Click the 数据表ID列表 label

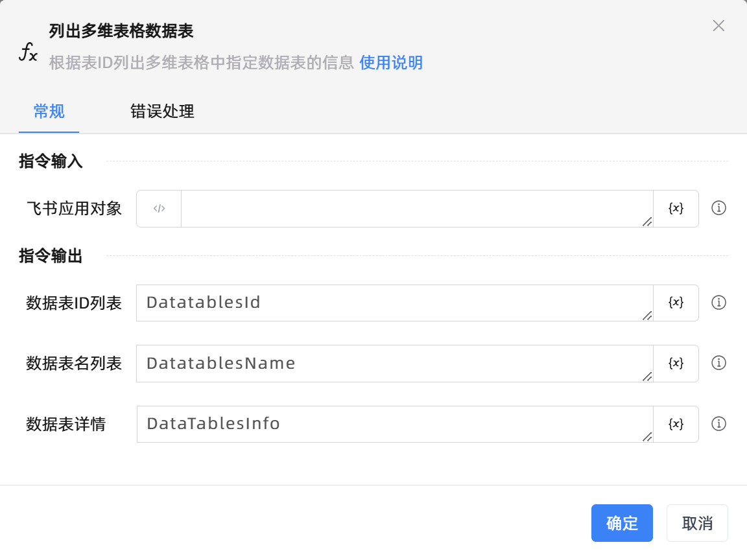click(x=74, y=303)
